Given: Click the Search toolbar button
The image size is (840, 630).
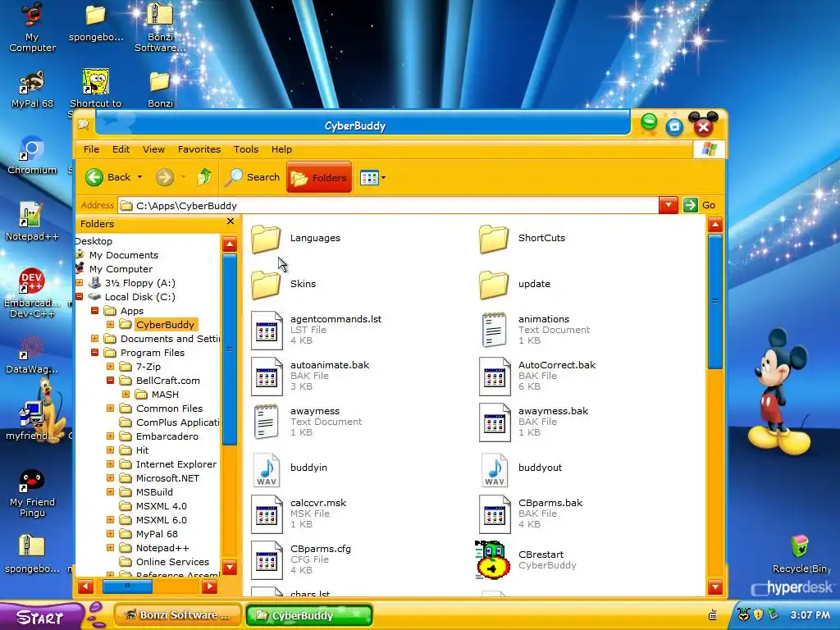Looking at the screenshot, I should tap(252, 177).
